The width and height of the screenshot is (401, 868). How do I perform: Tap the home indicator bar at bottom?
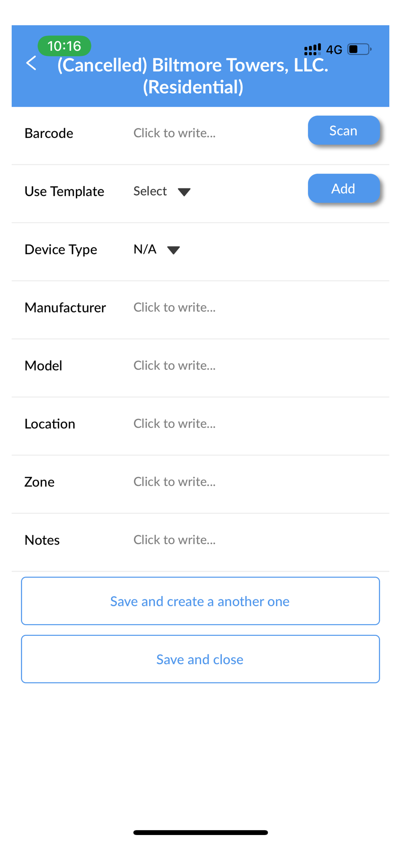[x=200, y=832]
